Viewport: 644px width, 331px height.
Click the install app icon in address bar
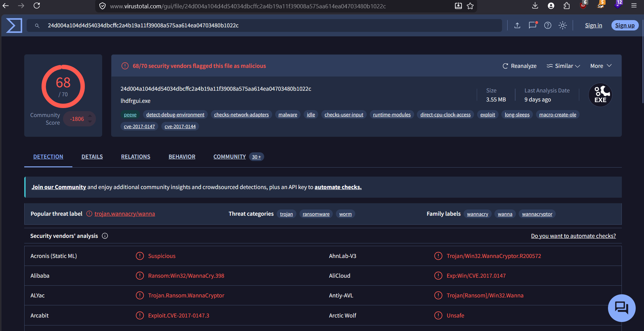(458, 6)
